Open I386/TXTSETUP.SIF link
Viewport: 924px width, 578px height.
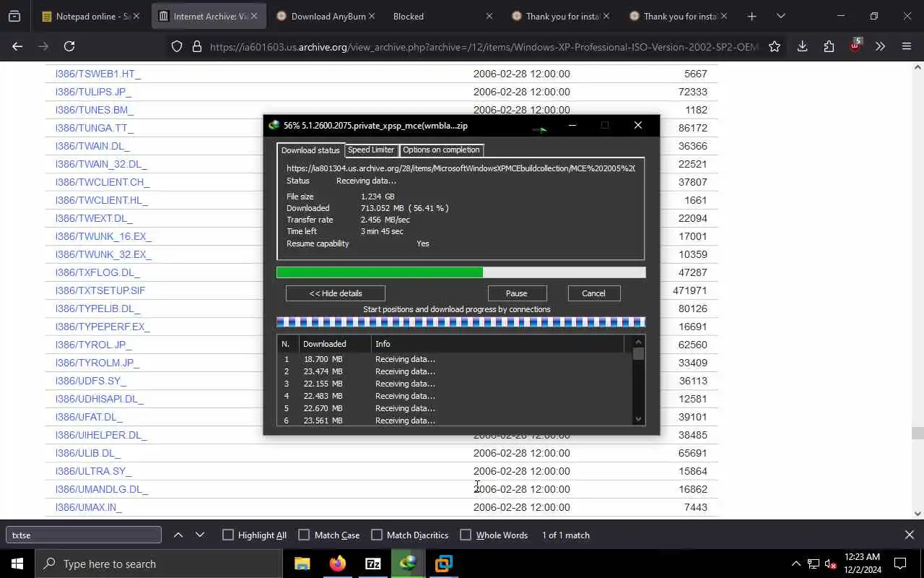tap(100, 290)
